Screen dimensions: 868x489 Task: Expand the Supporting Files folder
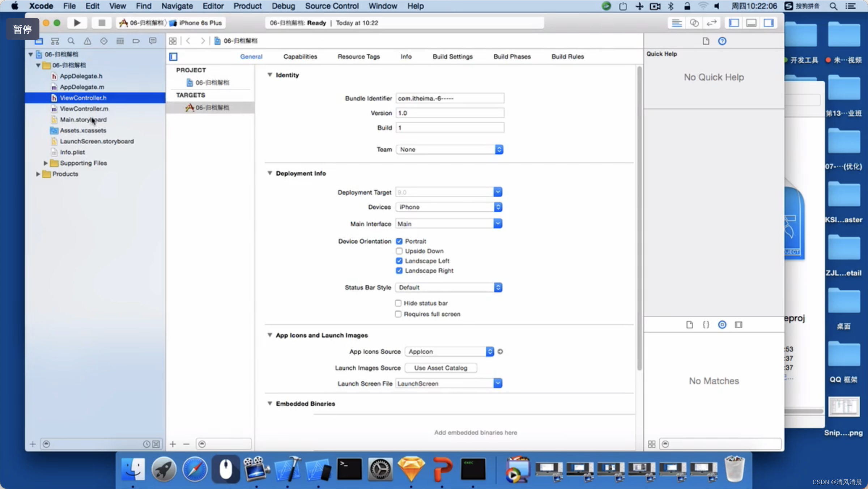pyautogui.click(x=46, y=163)
